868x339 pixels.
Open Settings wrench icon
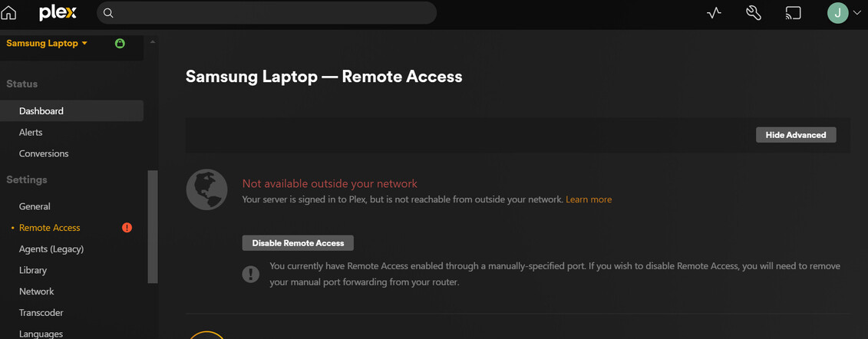[x=753, y=13]
